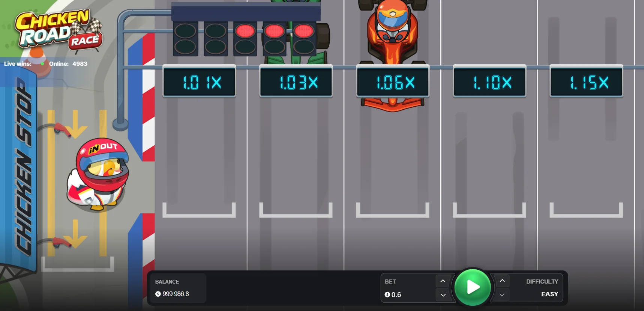The width and height of the screenshot is (644, 311).
Task: Click the 1.03X multiplier sign
Action: tap(296, 82)
